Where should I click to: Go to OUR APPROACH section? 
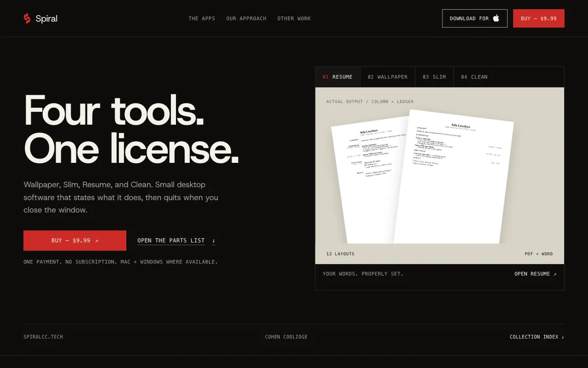pos(246,19)
